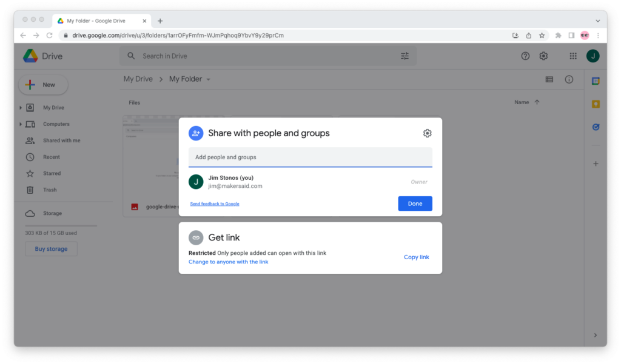Bookmark this page with star

click(x=542, y=35)
